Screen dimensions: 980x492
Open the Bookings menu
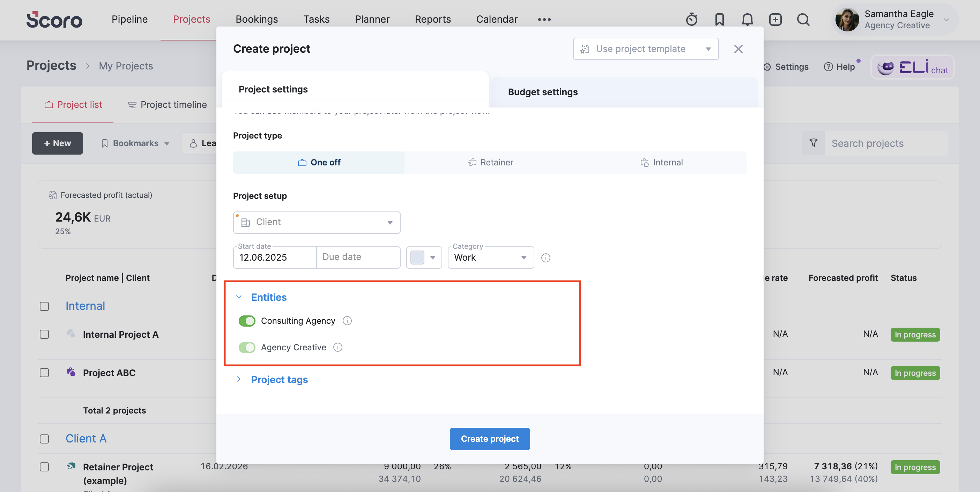[257, 19]
